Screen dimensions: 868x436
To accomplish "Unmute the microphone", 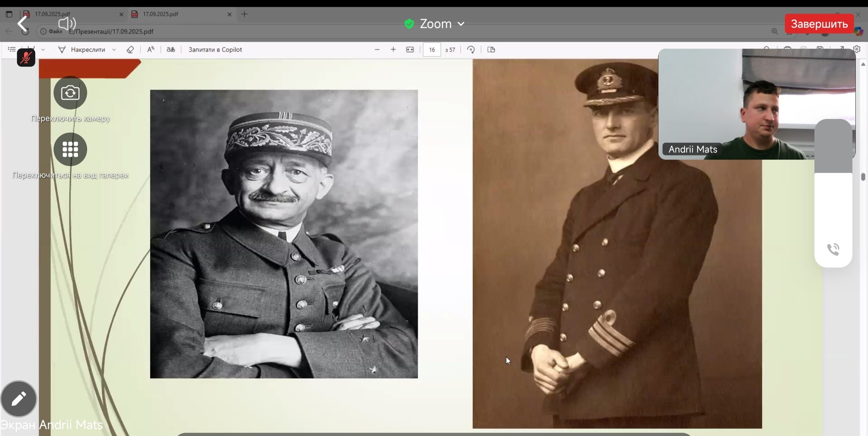I will [x=26, y=58].
